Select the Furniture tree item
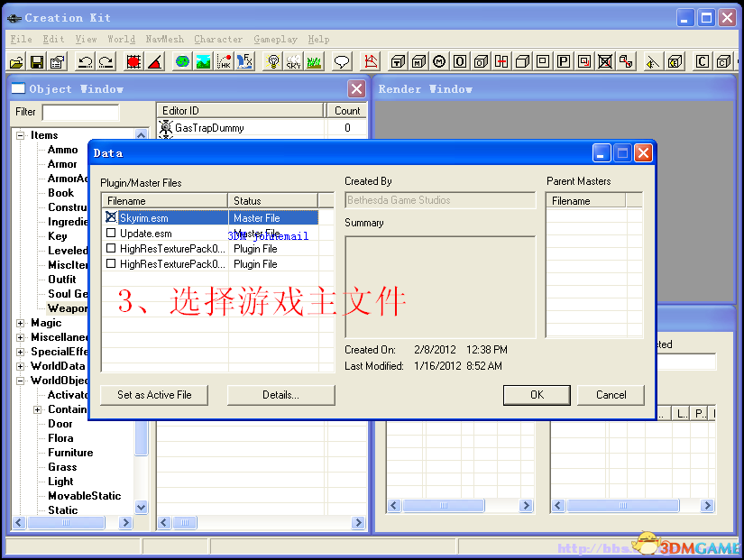 (70, 453)
